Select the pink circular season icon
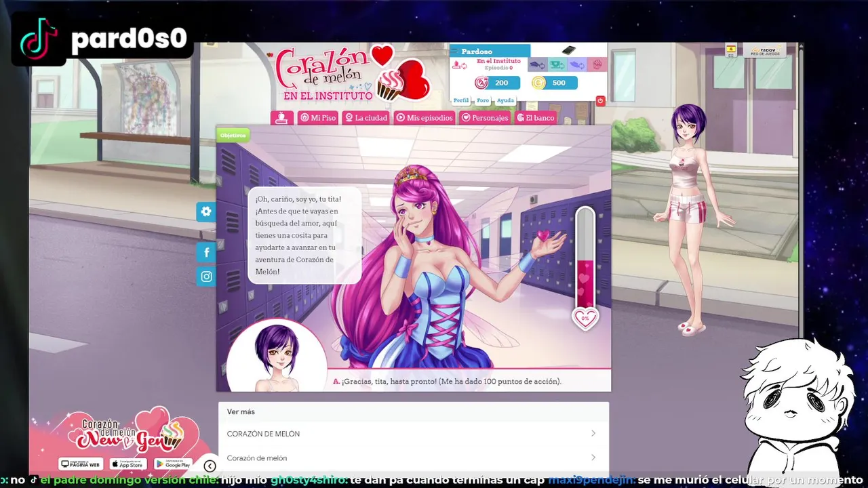 pos(597,65)
